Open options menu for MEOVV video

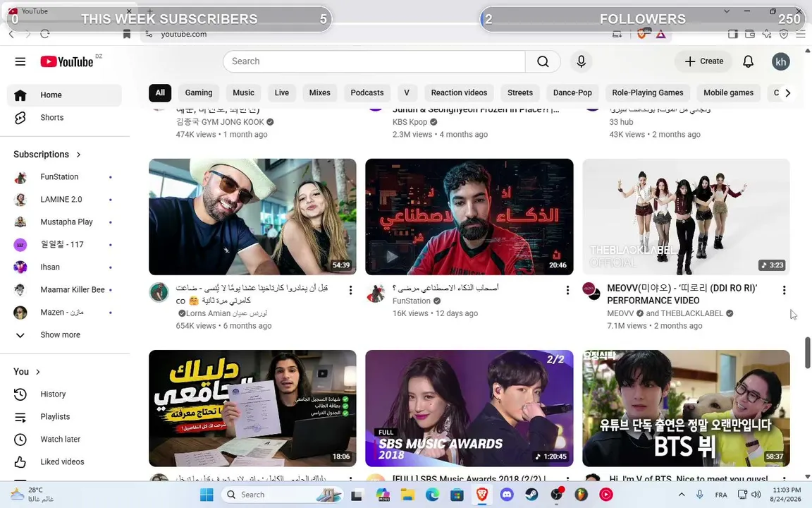tap(784, 290)
